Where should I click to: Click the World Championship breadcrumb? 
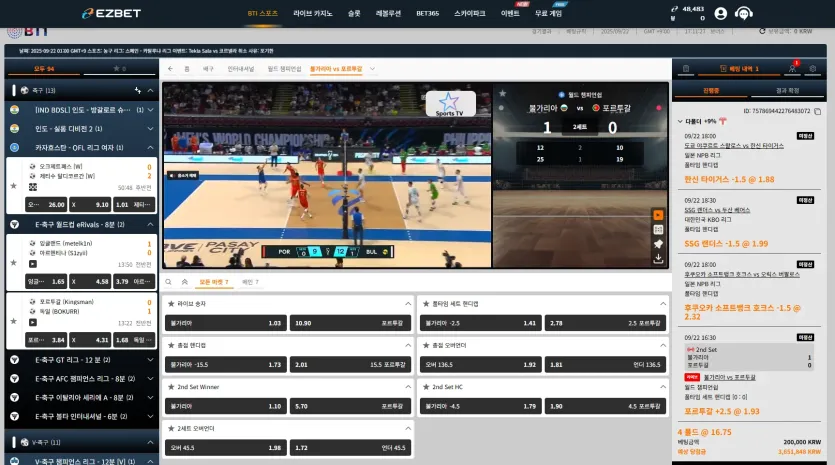(x=284, y=69)
